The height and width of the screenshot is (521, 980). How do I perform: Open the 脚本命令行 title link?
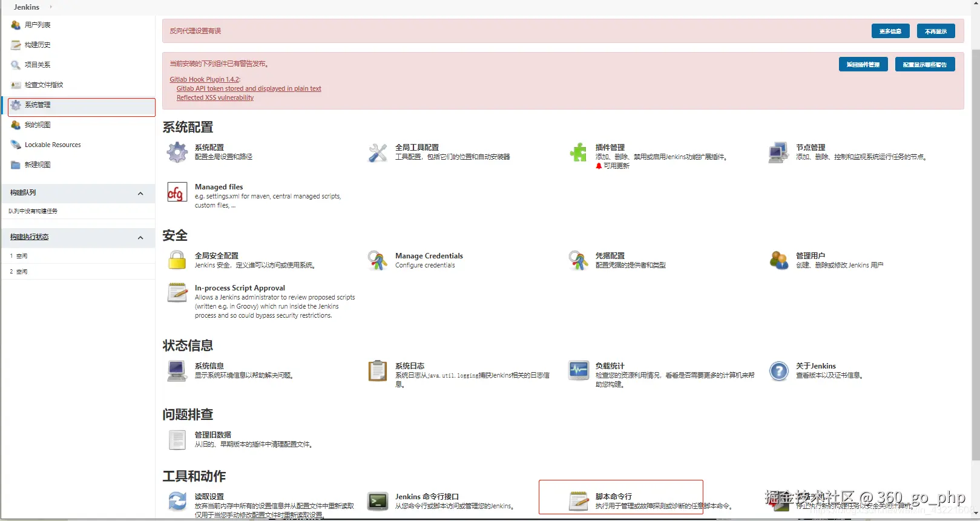click(613, 496)
